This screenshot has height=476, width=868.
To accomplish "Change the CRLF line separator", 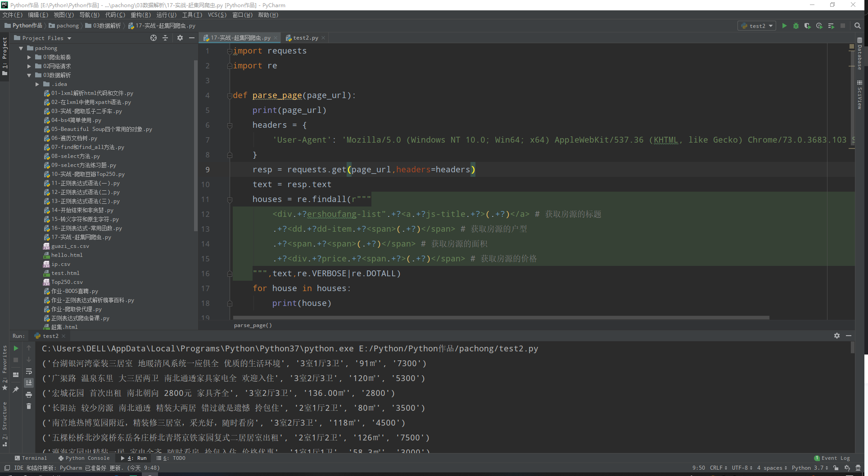I will (x=718, y=468).
